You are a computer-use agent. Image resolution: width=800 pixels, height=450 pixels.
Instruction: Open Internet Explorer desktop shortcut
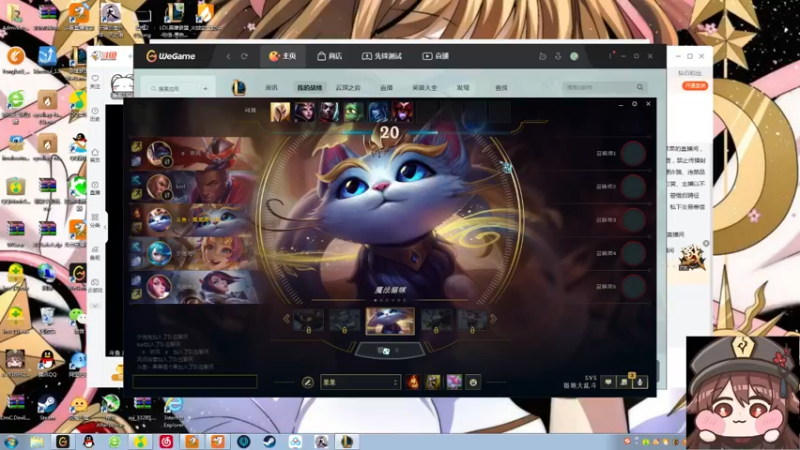[173, 412]
